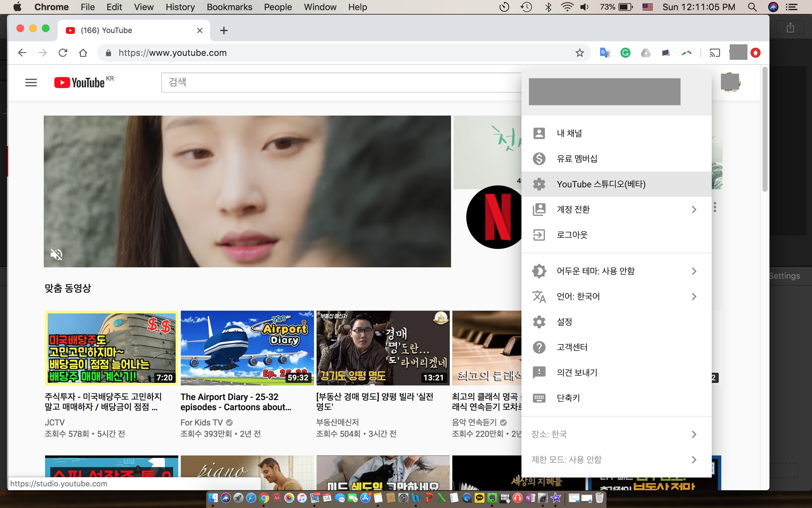Reload the YouTube page
812x508 pixels.
[x=63, y=53]
